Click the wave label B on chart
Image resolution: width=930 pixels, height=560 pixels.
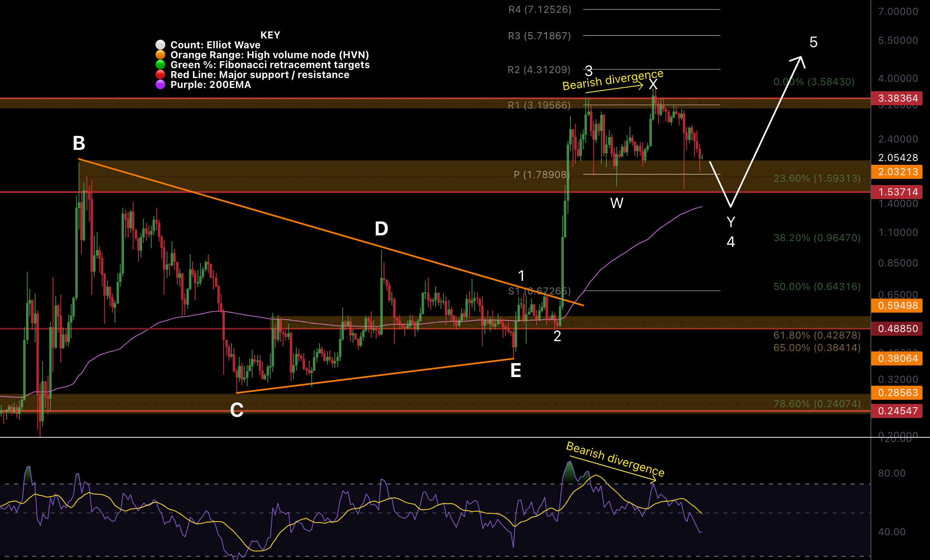coord(79,144)
